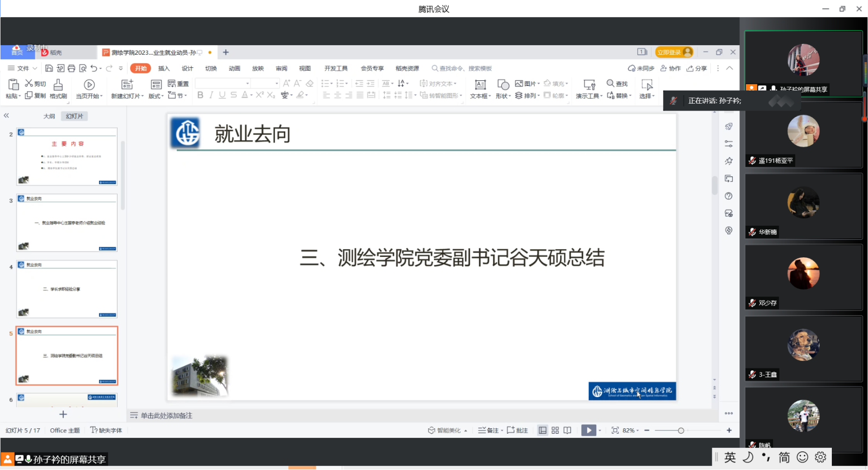This screenshot has width=868, height=470.
Task: Click the Text Box (文本框) icon
Action: coord(480,84)
